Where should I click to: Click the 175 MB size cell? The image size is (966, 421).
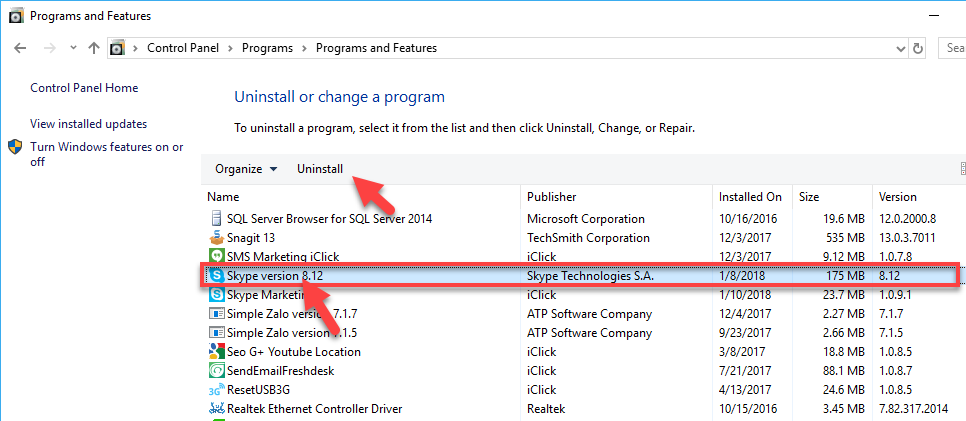tap(845, 276)
